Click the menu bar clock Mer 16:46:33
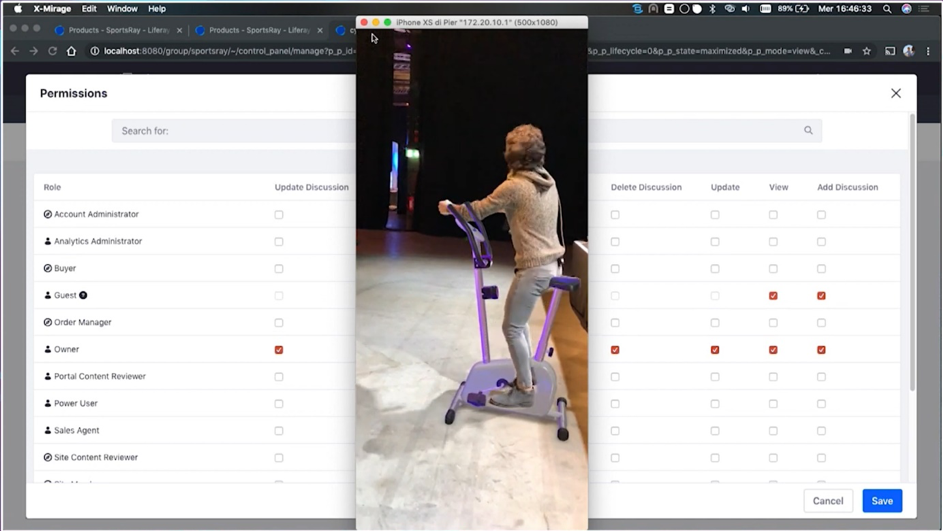943x531 pixels. 845,8
